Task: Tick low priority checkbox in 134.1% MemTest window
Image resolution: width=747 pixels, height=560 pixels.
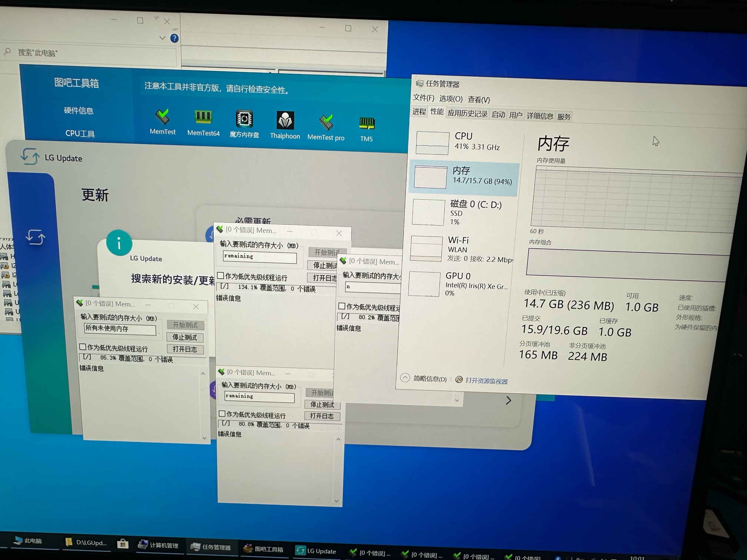Action: click(221, 276)
